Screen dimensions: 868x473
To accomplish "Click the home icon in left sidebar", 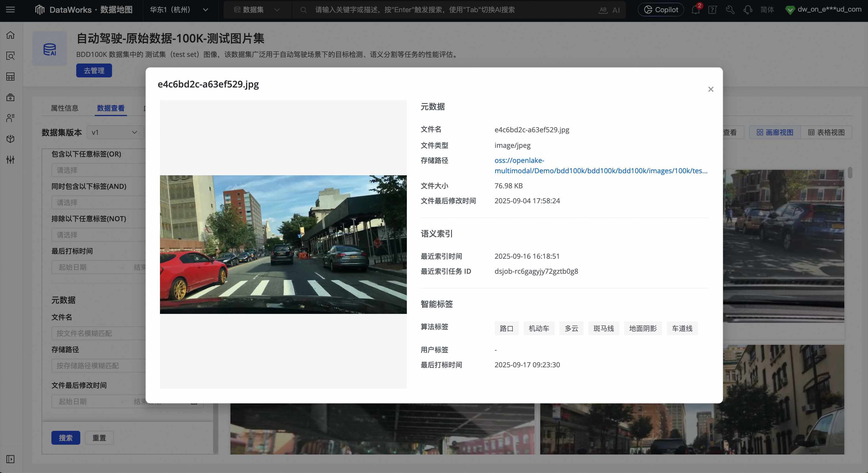I will click(10, 35).
